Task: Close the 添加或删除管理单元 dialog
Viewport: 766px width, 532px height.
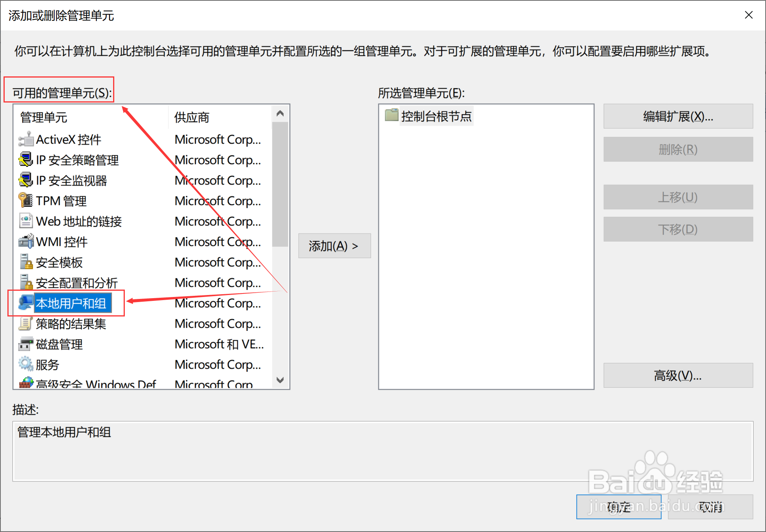Action: [748, 15]
